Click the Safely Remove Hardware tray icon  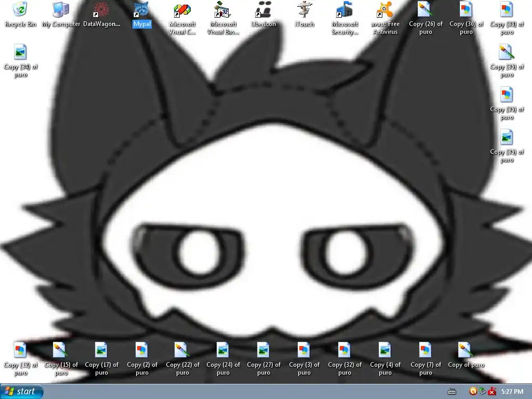[x=483, y=392]
